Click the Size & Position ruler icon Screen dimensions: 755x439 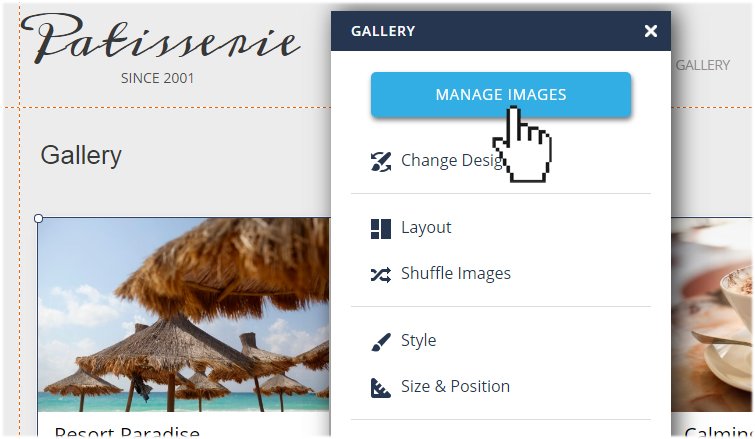380,387
